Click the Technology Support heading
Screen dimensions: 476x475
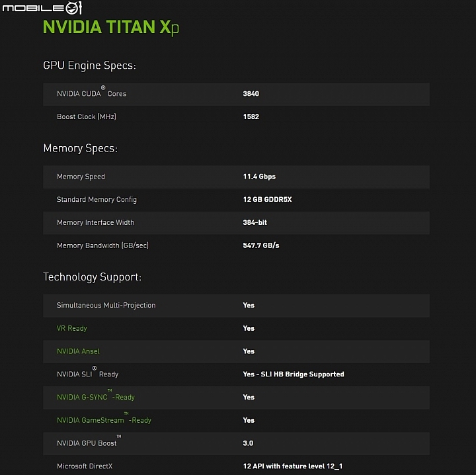pyautogui.click(x=93, y=277)
